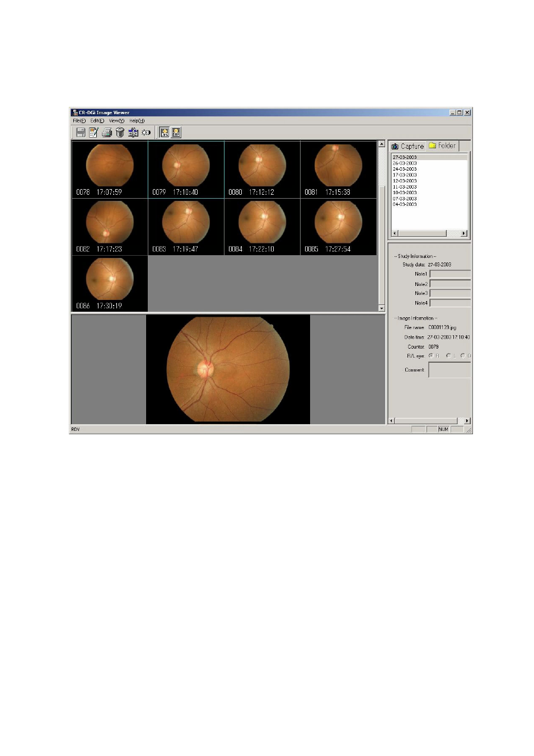Select the L eye radio button
The image size is (534, 756).
[448, 356]
